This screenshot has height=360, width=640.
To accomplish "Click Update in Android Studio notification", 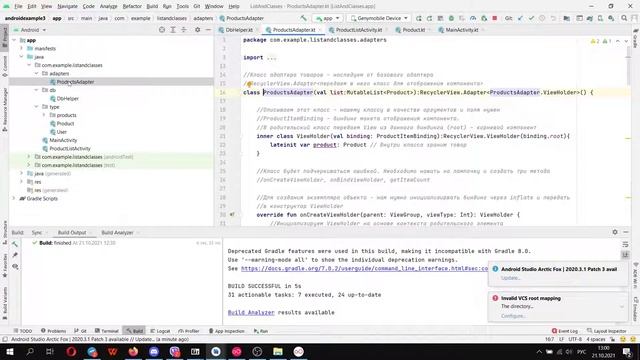I will coord(510,278).
